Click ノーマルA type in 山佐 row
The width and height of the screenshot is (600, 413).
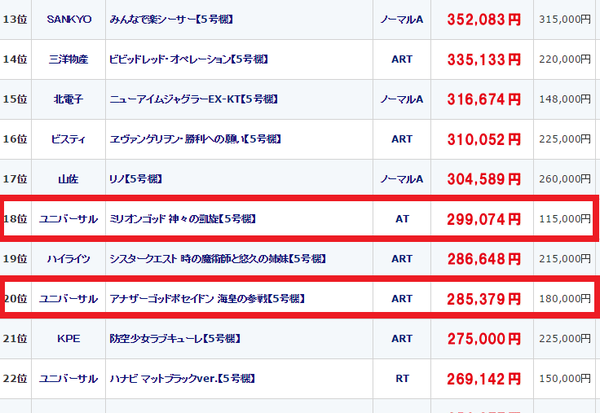point(402,179)
